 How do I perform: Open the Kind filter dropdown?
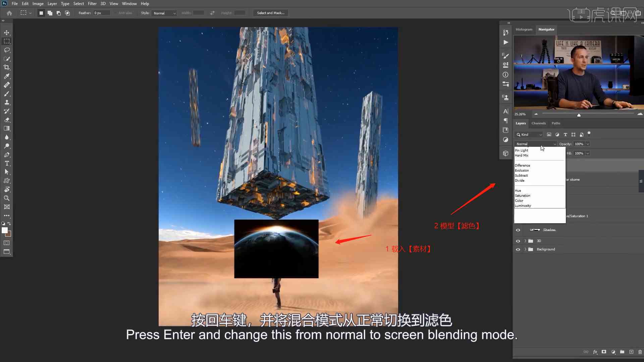tap(529, 134)
